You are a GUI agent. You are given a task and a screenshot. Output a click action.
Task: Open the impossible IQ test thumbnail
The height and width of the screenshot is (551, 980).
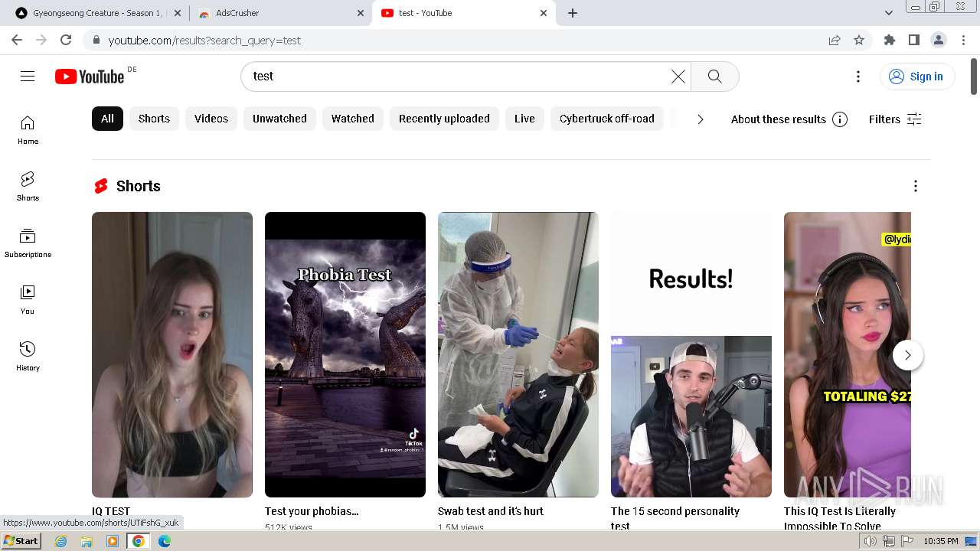tap(848, 354)
